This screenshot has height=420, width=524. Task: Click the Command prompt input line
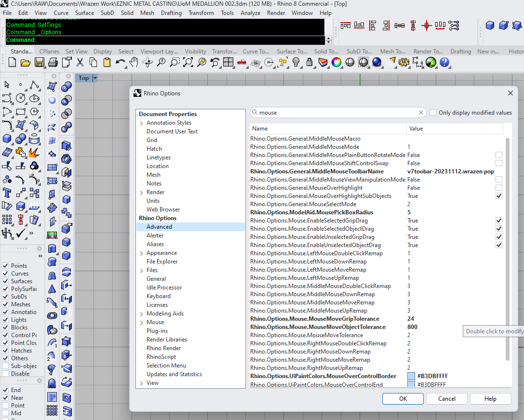point(165,40)
